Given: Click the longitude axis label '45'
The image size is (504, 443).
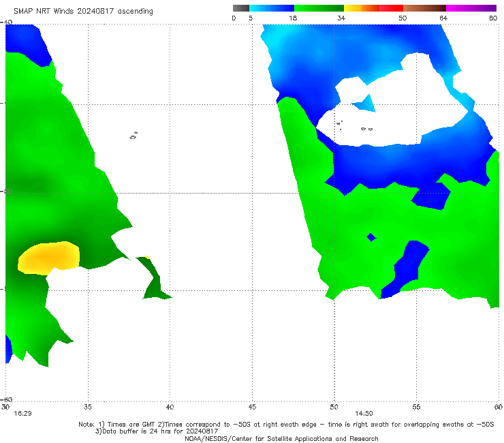Looking at the screenshot, I should click(x=252, y=407).
